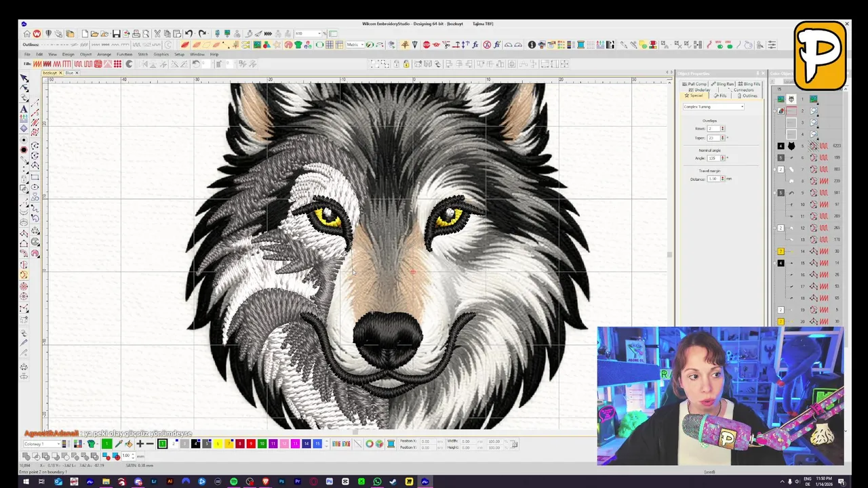This screenshot has height=488, width=868.
Task: Click the Cut scissors icon
Action: pyautogui.click(x=157, y=34)
